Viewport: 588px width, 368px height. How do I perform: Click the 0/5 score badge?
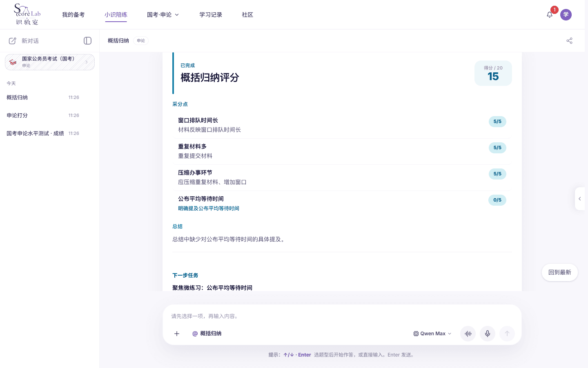coord(497,200)
